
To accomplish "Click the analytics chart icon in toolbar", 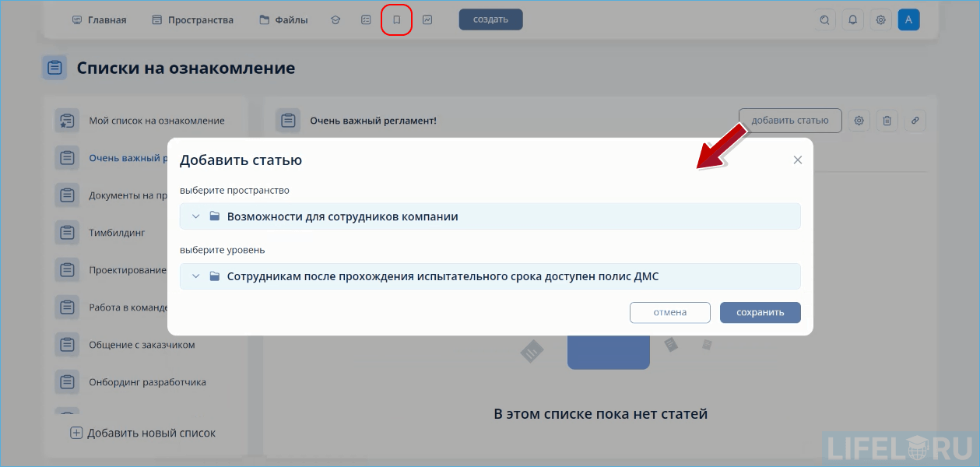I will 427,19.
